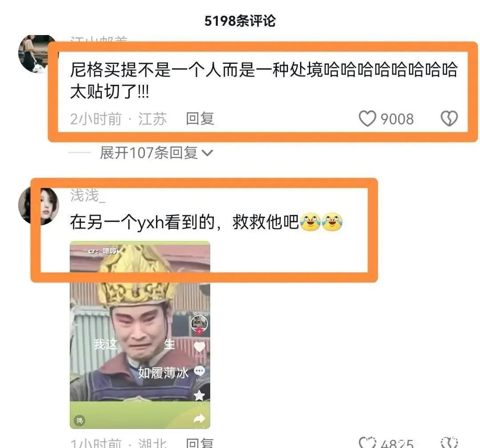Viewport: 480px width, 448px height.
Task: Reply to the 江苏 comment
Action: coord(200,119)
